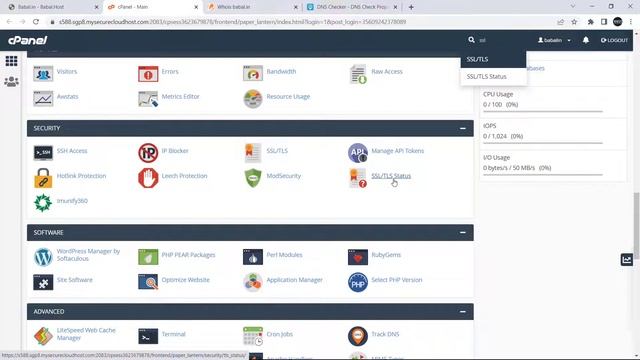Click the cPanel logo
640x360 pixels.
[x=27, y=40]
